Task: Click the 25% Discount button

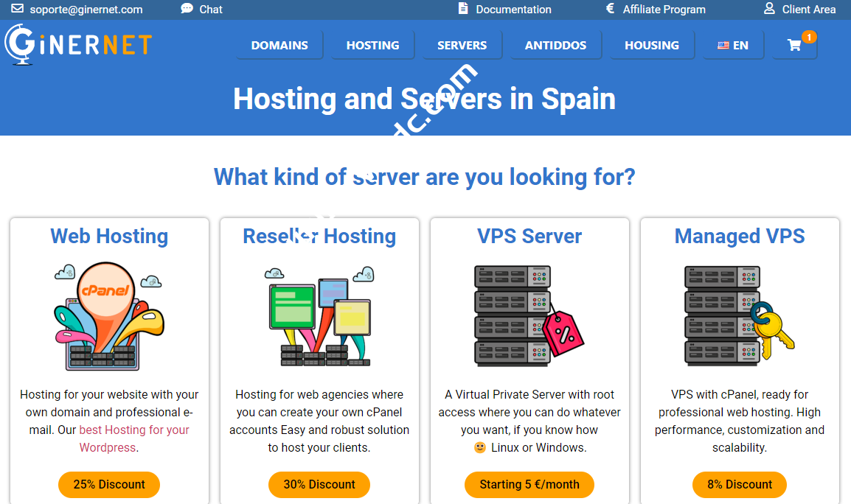Action: point(109,484)
